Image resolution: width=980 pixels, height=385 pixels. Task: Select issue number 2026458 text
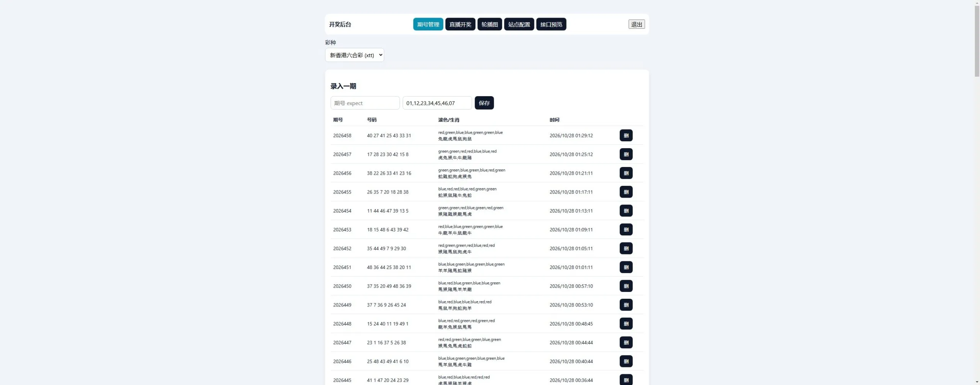(342, 135)
